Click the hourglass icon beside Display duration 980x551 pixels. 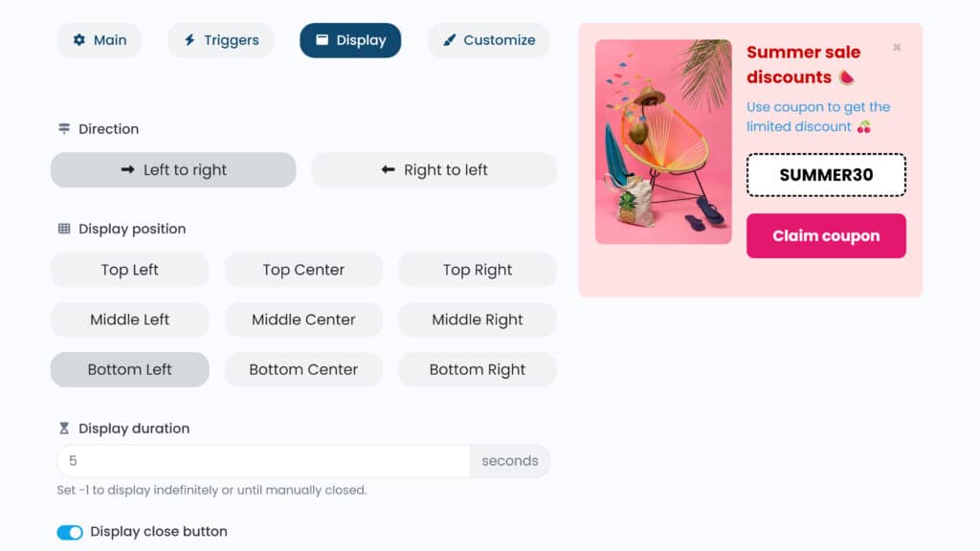[x=64, y=429]
